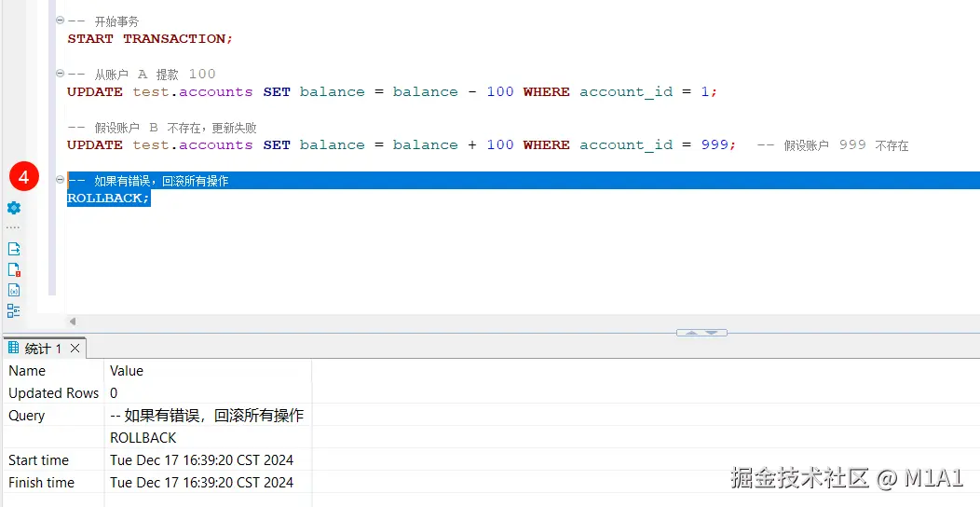Screen dimensions: 980x507
Task: Select the Finish time label cell
Action: (x=53, y=483)
